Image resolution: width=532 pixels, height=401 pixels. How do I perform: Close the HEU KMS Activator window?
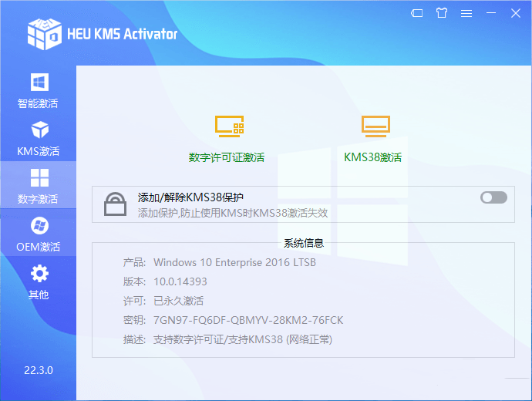[x=515, y=13]
